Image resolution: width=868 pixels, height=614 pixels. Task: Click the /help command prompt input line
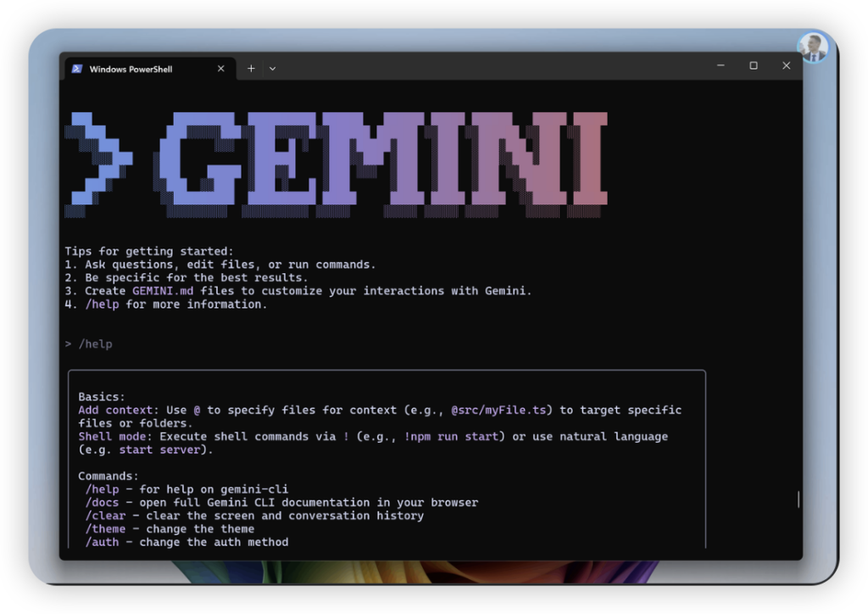click(x=88, y=343)
